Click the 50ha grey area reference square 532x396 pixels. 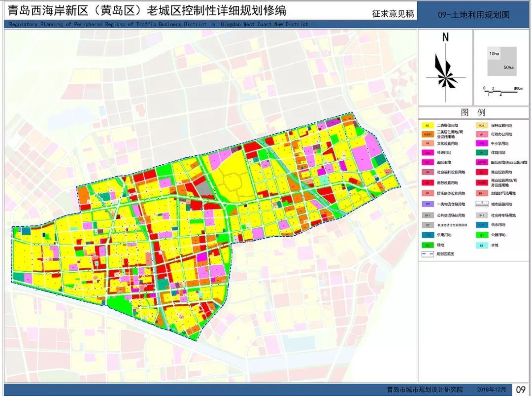coord(502,62)
